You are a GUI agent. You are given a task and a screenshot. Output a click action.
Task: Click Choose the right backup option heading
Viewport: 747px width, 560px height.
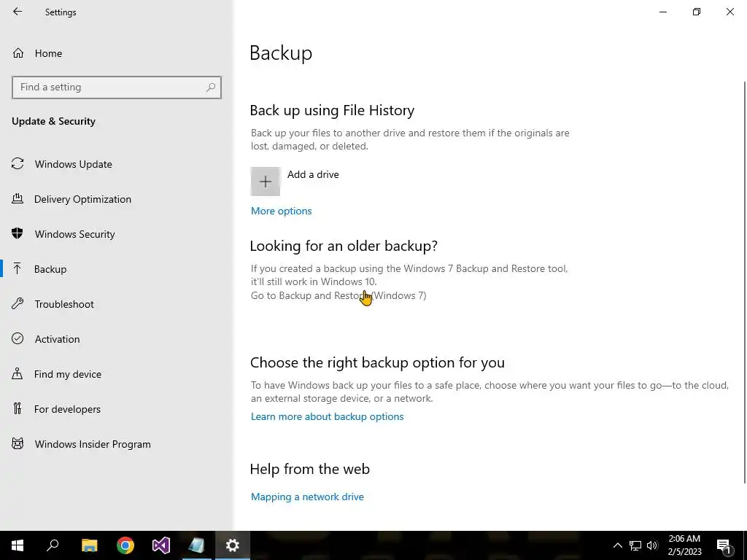[x=377, y=362]
